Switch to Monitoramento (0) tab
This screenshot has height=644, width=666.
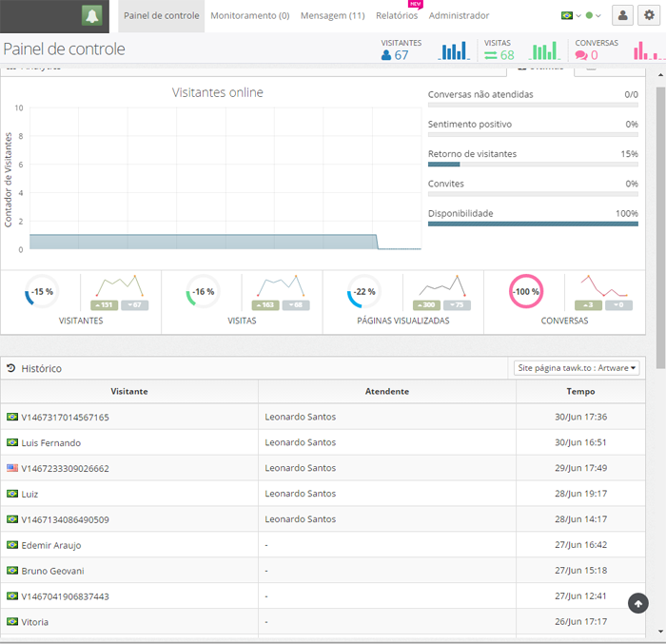click(x=250, y=16)
